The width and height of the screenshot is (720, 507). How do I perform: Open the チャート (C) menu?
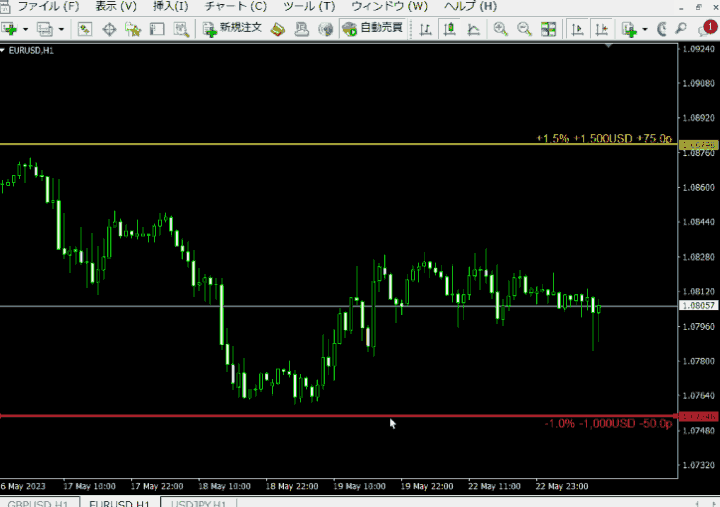(x=236, y=6)
